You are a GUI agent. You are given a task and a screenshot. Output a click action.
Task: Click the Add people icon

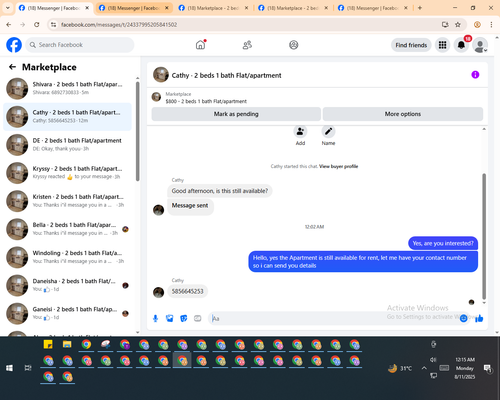pos(300,132)
